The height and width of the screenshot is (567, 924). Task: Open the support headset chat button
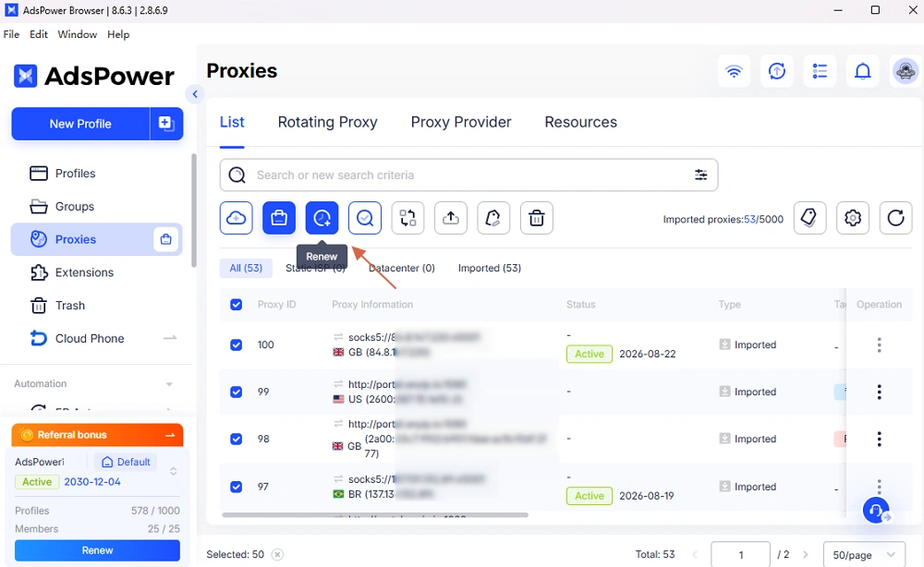pyautogui.click(x=876, y=510)
